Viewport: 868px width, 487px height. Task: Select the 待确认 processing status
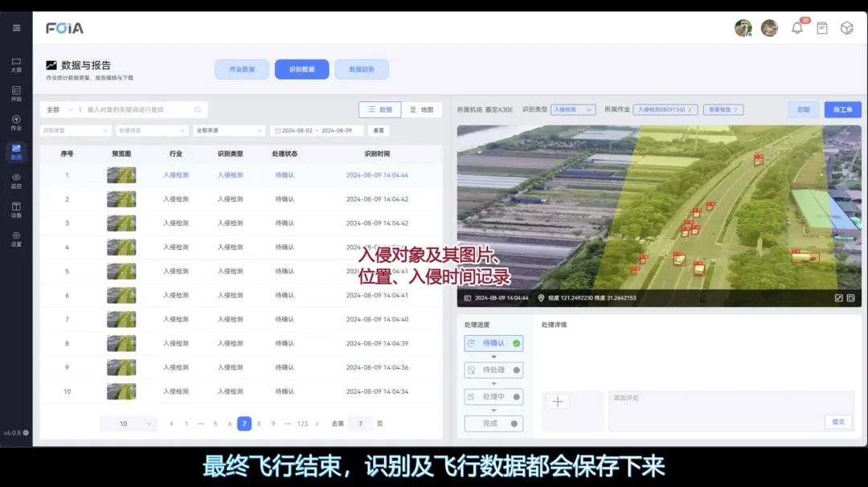[493, 343]
